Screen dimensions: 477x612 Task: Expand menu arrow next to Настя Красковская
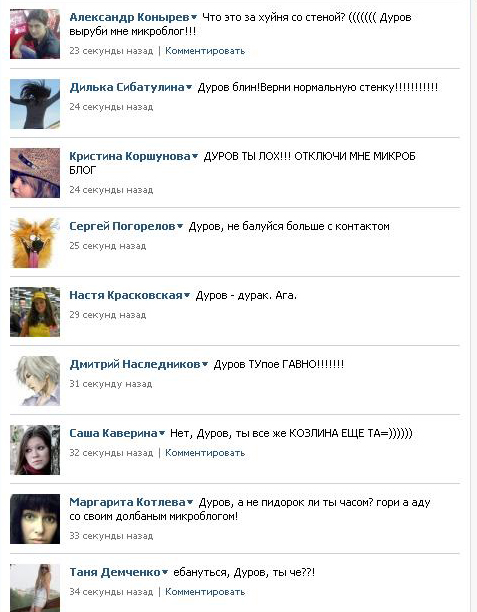[187, 295]
